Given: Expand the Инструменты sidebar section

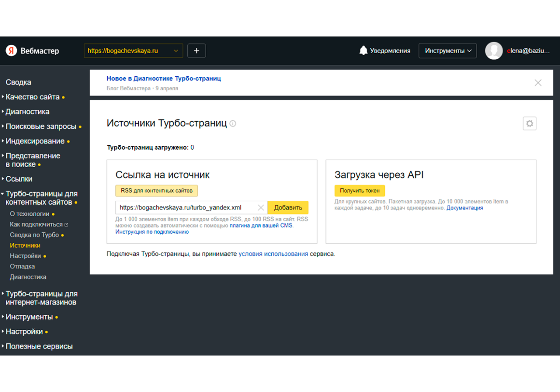Looking at the screenshot, I should (x=29, y=317).
